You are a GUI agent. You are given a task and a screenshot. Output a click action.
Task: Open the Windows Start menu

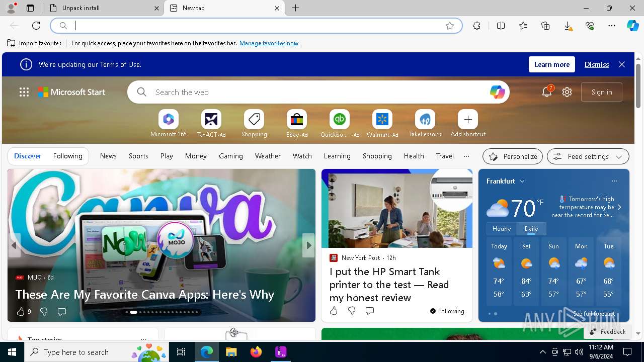pos(12,352)
